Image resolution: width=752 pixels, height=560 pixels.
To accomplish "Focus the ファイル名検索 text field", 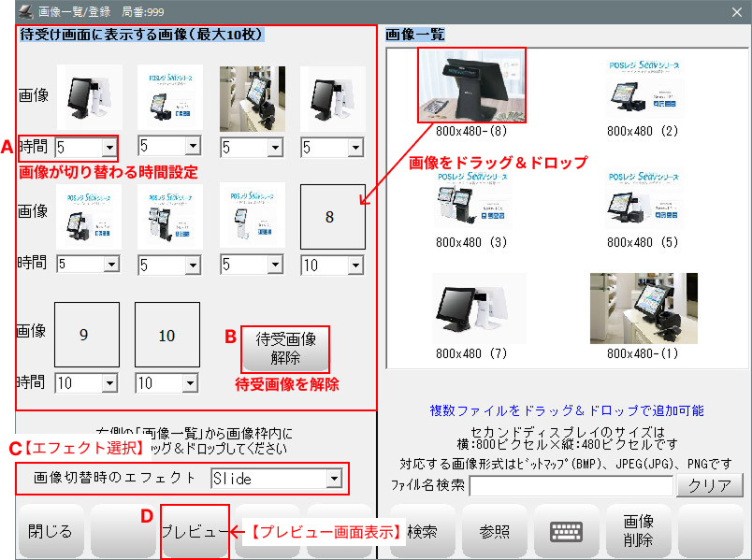I will click(571, 485).
